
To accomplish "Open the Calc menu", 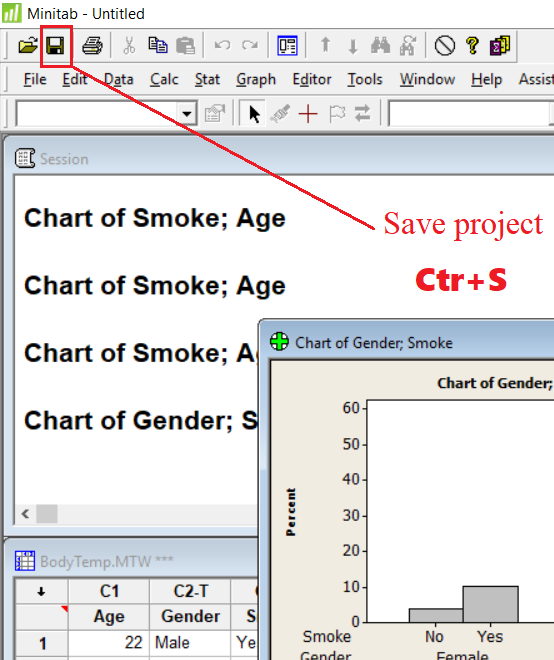I will (164, 79).
